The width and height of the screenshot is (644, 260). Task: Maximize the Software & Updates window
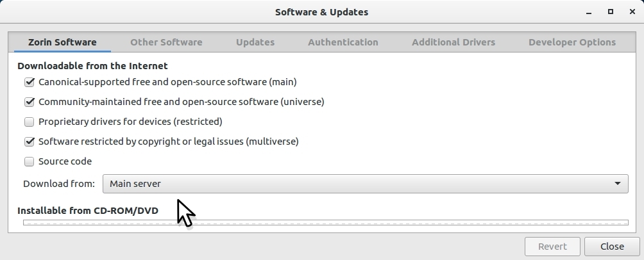coord(611,12)
